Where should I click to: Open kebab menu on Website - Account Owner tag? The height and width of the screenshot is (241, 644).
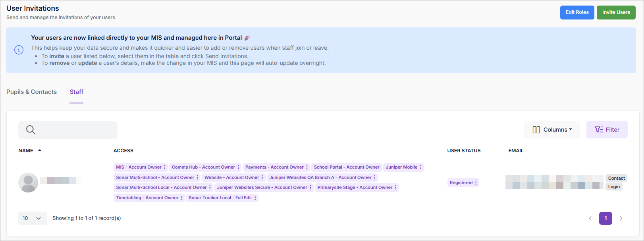(x=262, y=178)
